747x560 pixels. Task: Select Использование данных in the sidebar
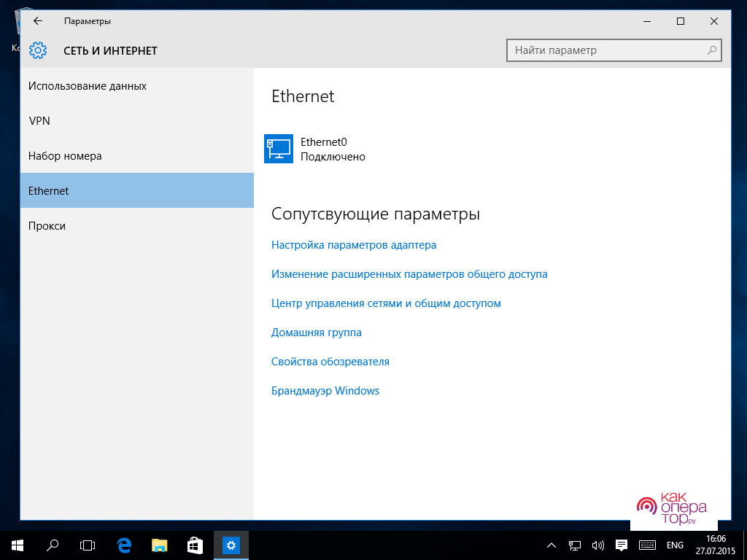click(x=88, y=86)
